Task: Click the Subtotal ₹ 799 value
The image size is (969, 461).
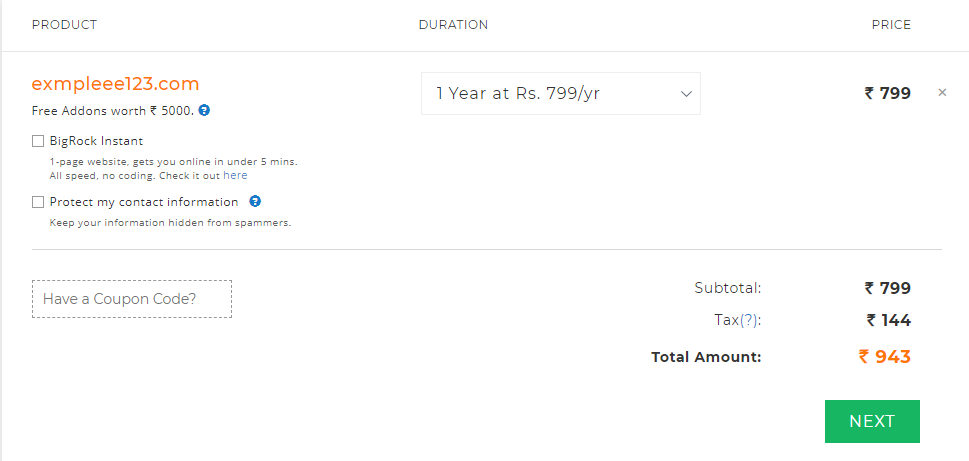Action: [x=887, y=288]
